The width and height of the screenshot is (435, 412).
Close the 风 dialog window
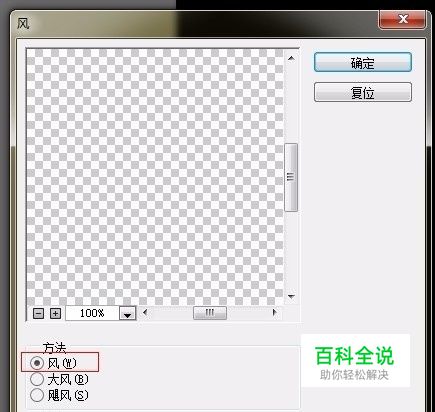click(x=403, y=19)
